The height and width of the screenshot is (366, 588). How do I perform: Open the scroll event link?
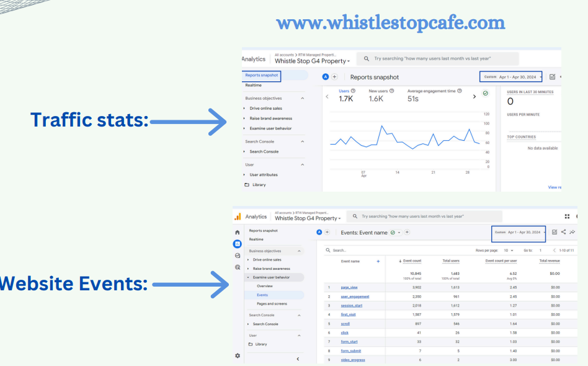(x=345, y=324)
